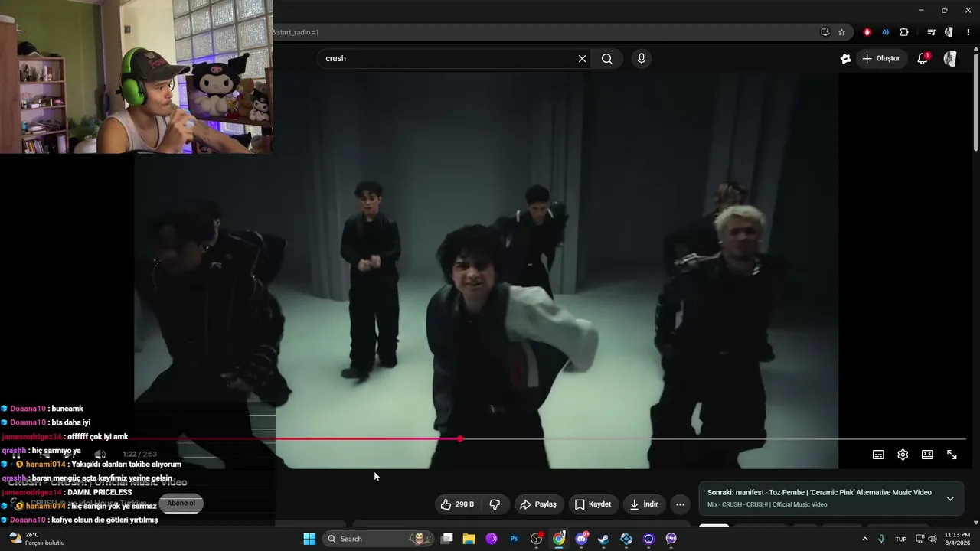Open the Chrome profile avatar
This screenshot has width=980, height=551.
(x=949, y=32)
